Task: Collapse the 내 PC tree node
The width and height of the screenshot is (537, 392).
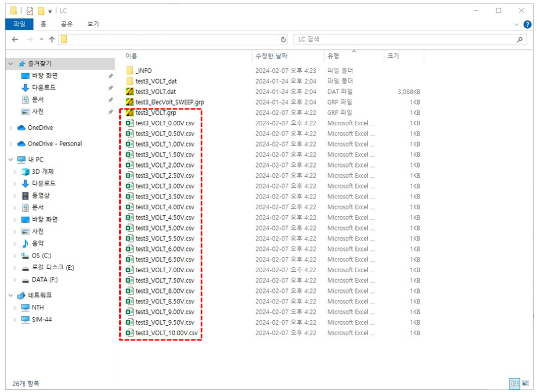Action: point(11,160)
